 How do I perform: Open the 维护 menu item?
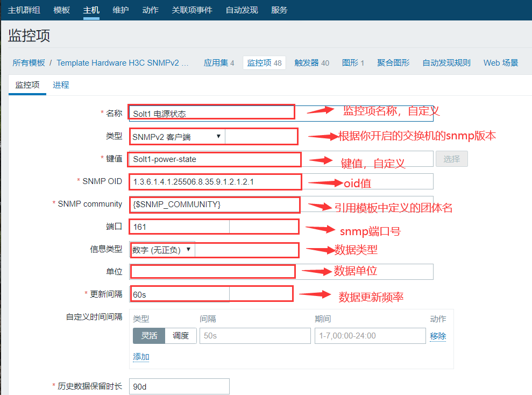121,10
